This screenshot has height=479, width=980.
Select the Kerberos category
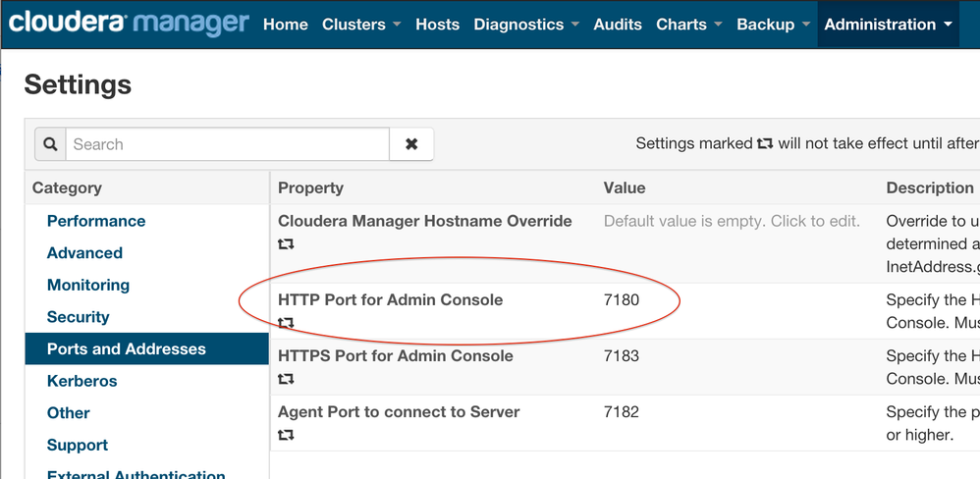[82, 381]
